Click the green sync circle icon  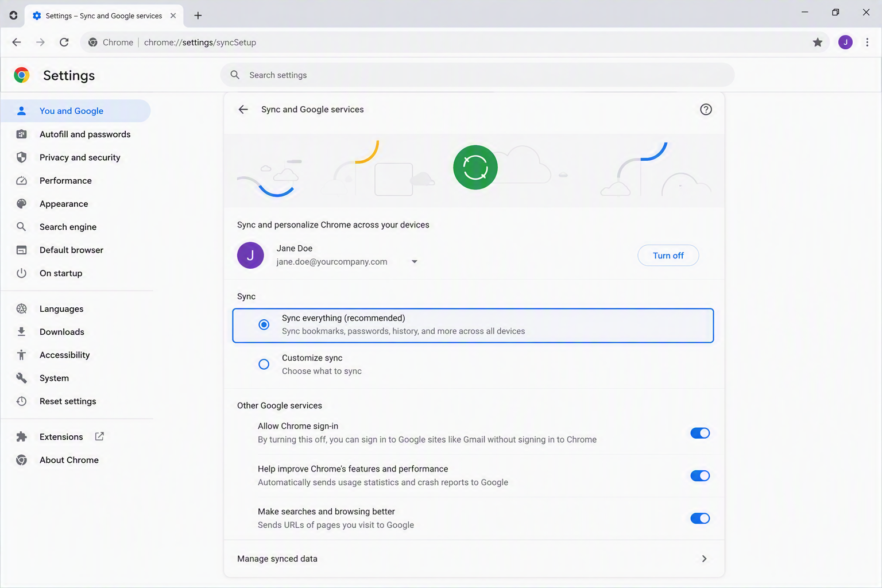475,167
